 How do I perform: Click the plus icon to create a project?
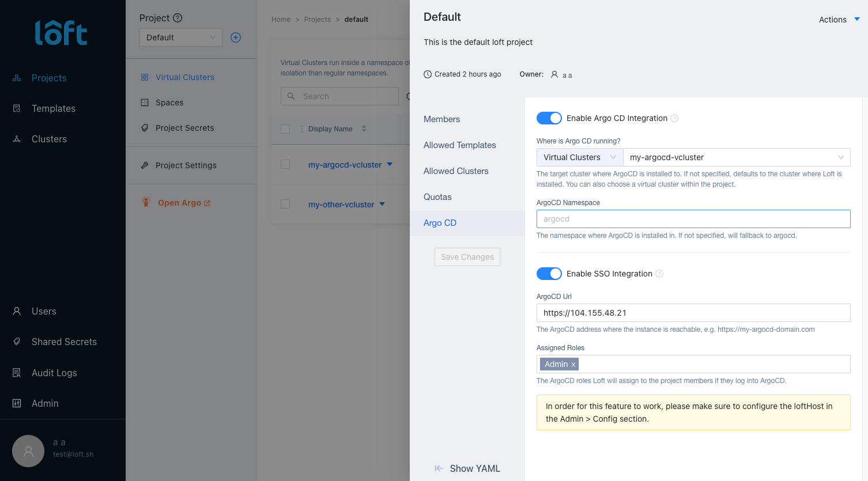235,37
